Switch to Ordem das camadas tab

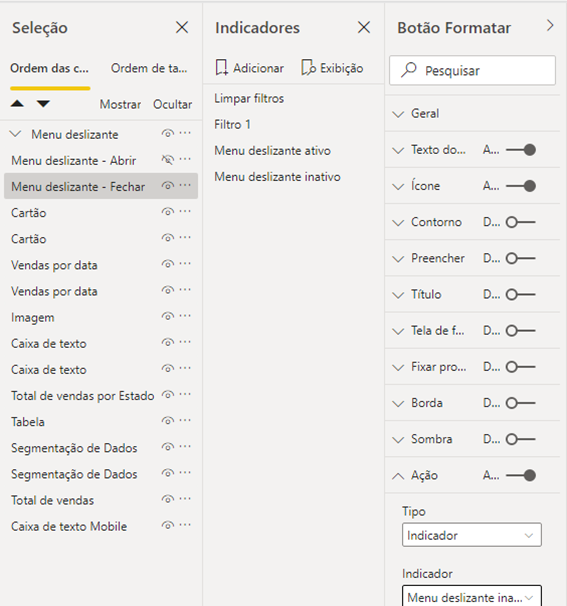[x=49, y=68]
